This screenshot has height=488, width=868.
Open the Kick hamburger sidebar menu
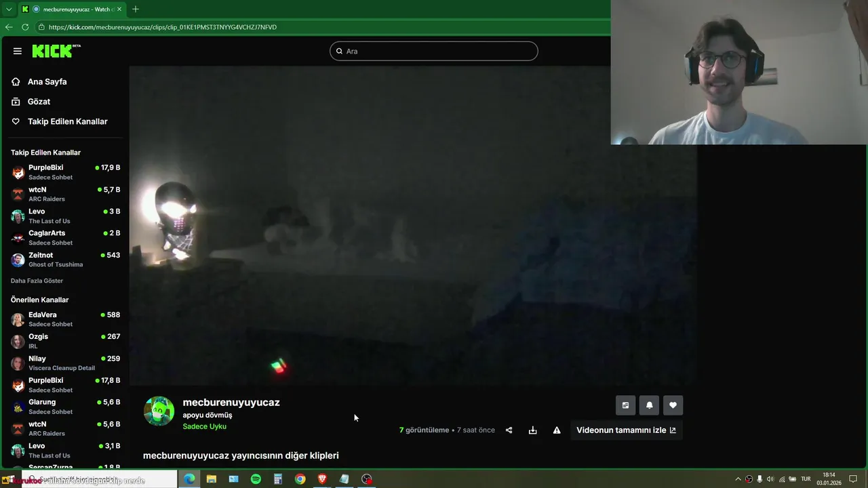click(18, 51)
